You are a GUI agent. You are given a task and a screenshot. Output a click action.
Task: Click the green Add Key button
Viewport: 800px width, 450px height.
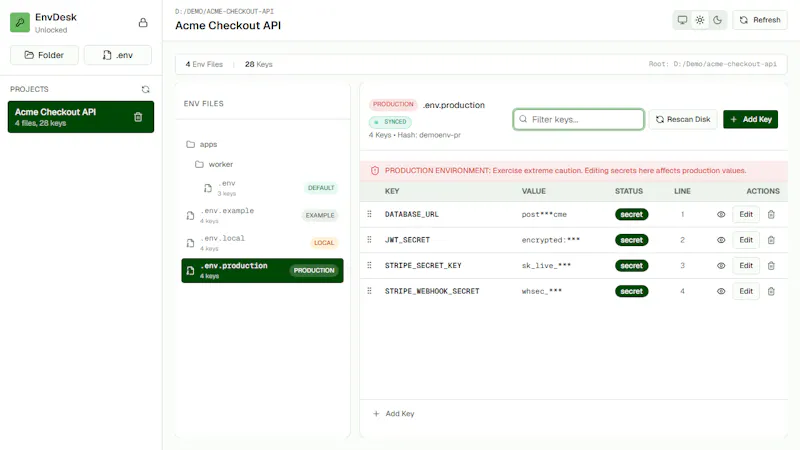(x=751, y=119)
